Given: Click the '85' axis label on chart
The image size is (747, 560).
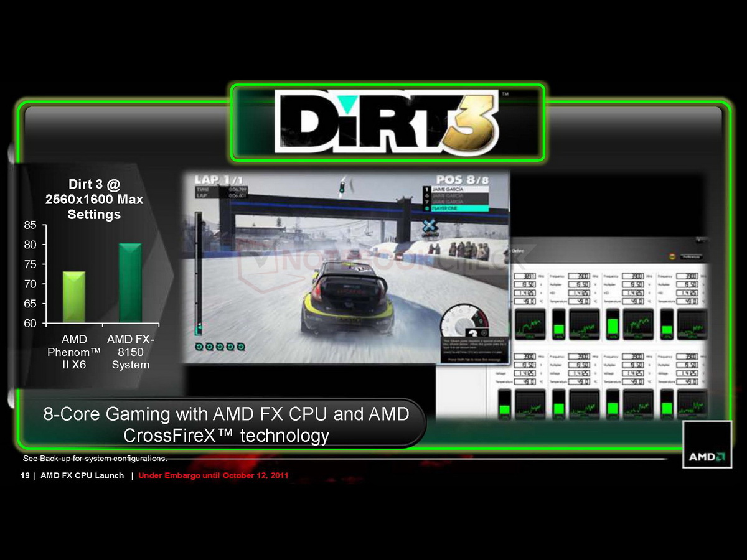Looking at the screenshot, I should click(31, 225).
